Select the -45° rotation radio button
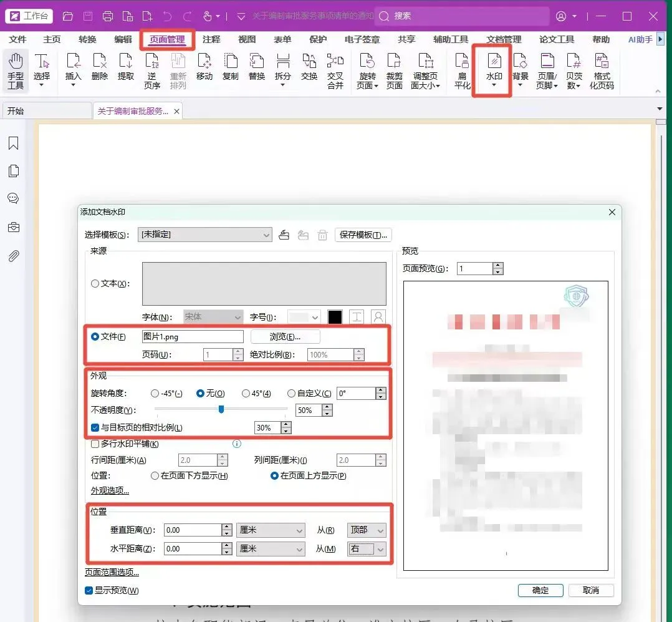Screen dimensions: 672x622 [x=155, y=394]
